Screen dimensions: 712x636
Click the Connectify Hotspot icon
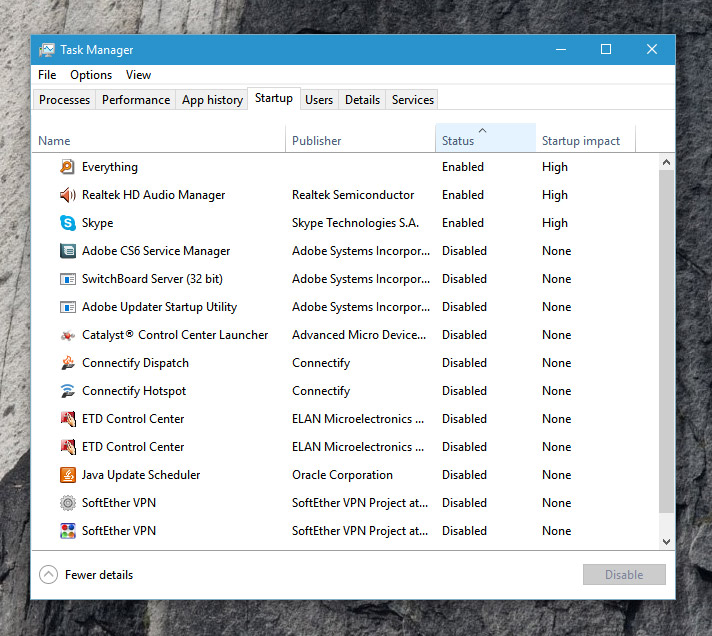(x=67, y=391)
